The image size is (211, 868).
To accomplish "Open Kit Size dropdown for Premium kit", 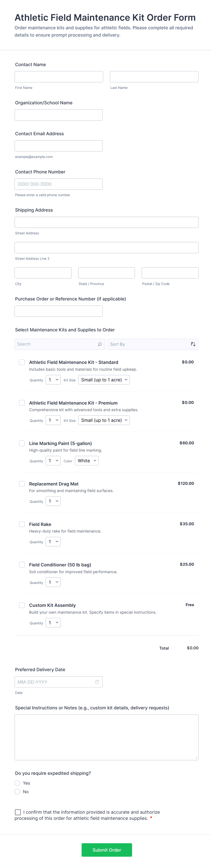I will [x=104, y=420].
